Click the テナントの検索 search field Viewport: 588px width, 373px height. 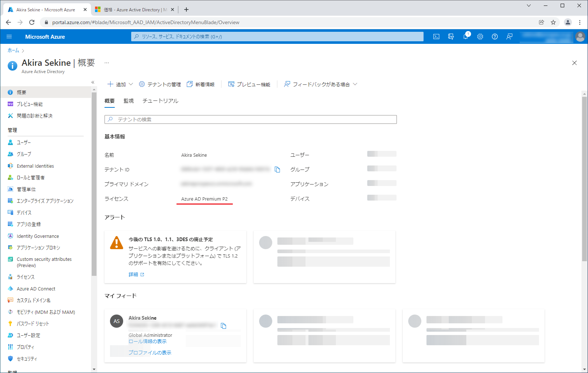[x=251, y=119]
